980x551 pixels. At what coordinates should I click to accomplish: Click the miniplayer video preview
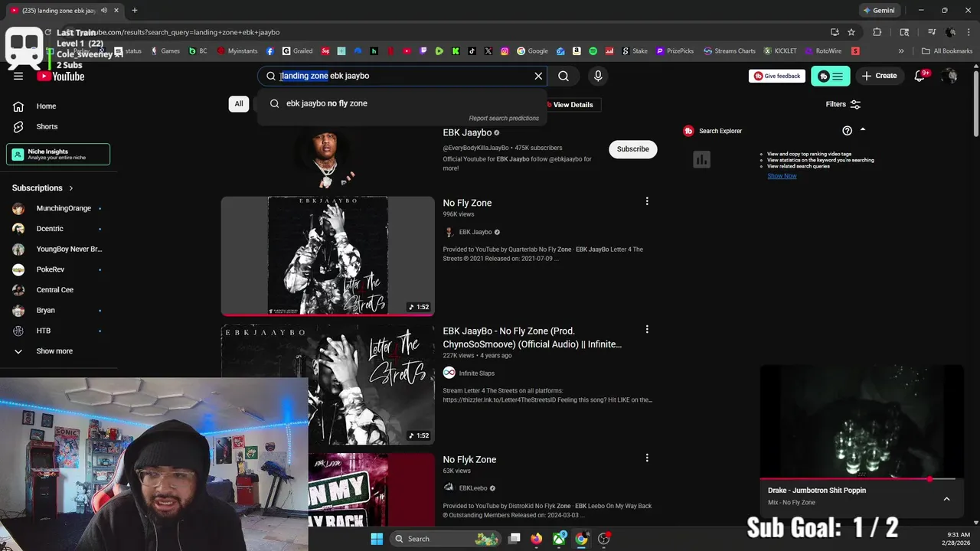[861, 421]
